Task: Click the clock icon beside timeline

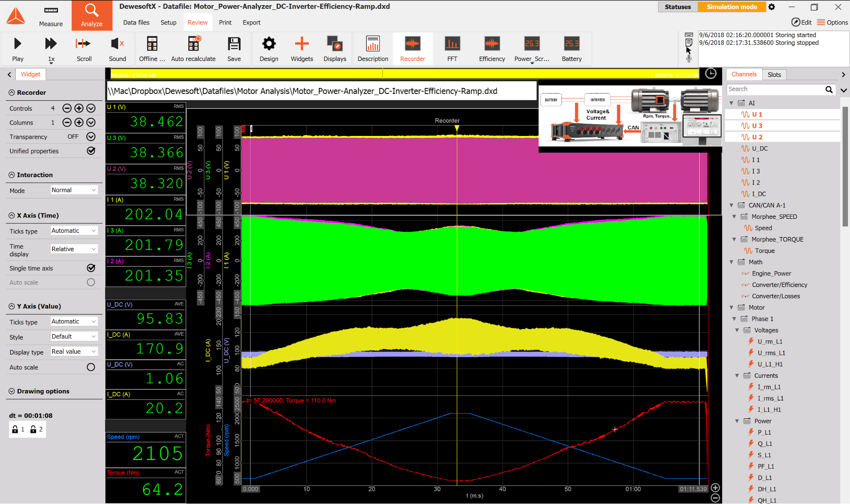Action: pyautogui.click(x=711, y=74)
